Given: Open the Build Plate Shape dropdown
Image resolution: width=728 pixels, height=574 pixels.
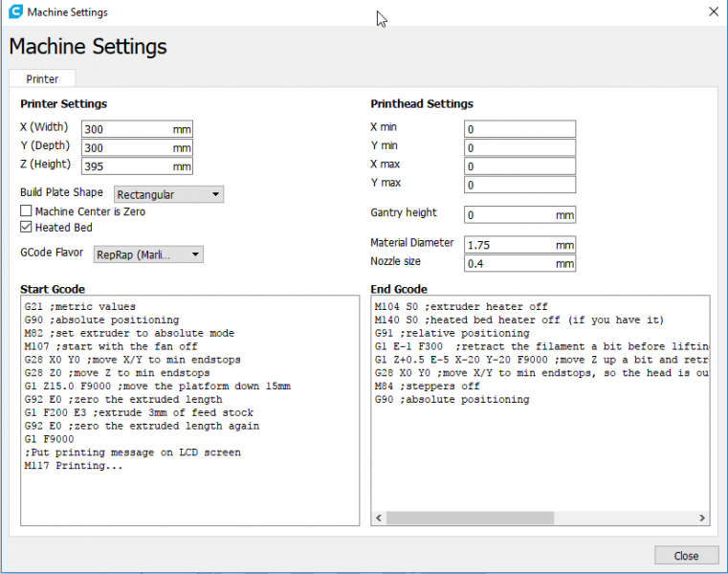Looking at the screenshot, I should [x=168, y=194].
